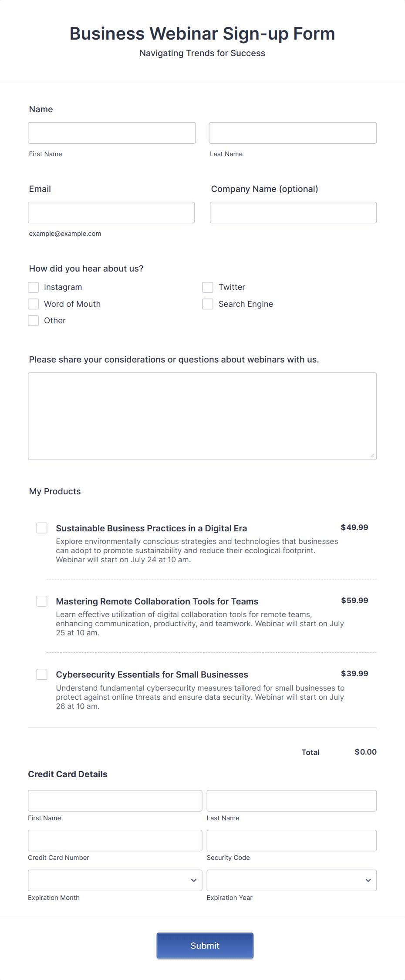
Task: Click the cardholder Last Name field
Action: [x=291, y=800]
